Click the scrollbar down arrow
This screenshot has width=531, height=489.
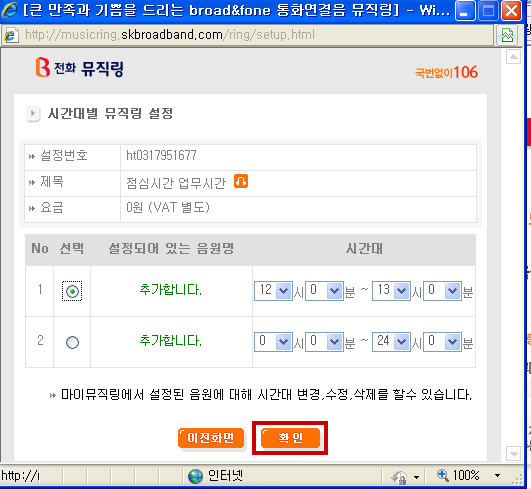513,453
